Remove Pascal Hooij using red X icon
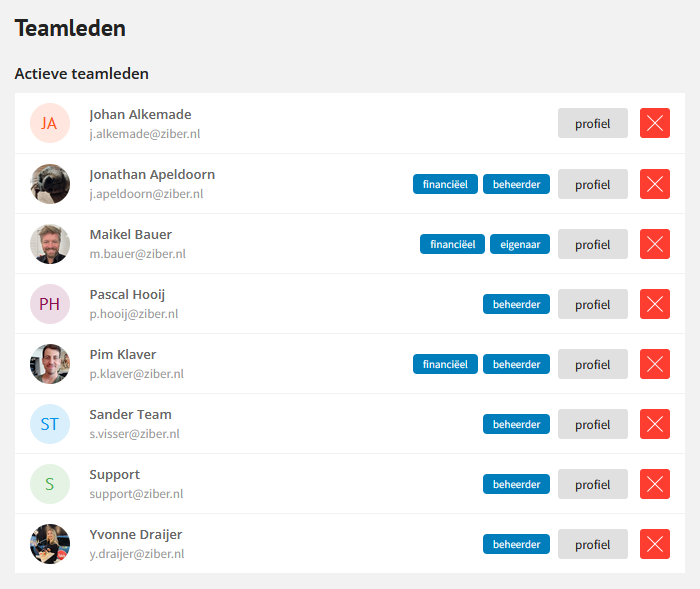The image size is (700, 589). tap(654, 304)
